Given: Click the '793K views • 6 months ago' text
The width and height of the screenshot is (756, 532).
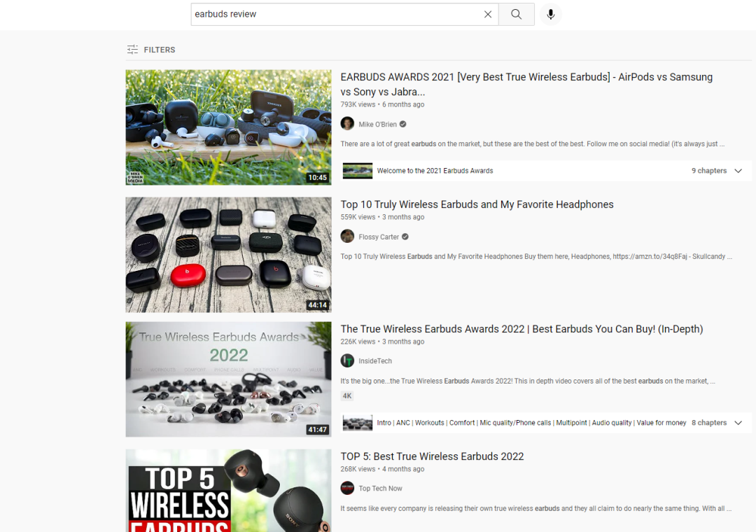Looking at the screenshot, I should pyautogui.click(x=382, y=105).
